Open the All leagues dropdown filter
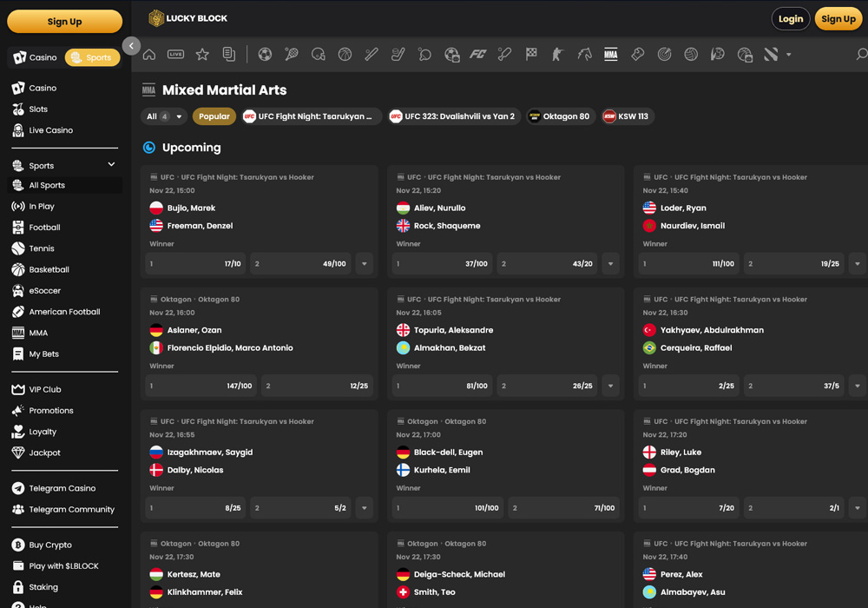 pos(164,116)
